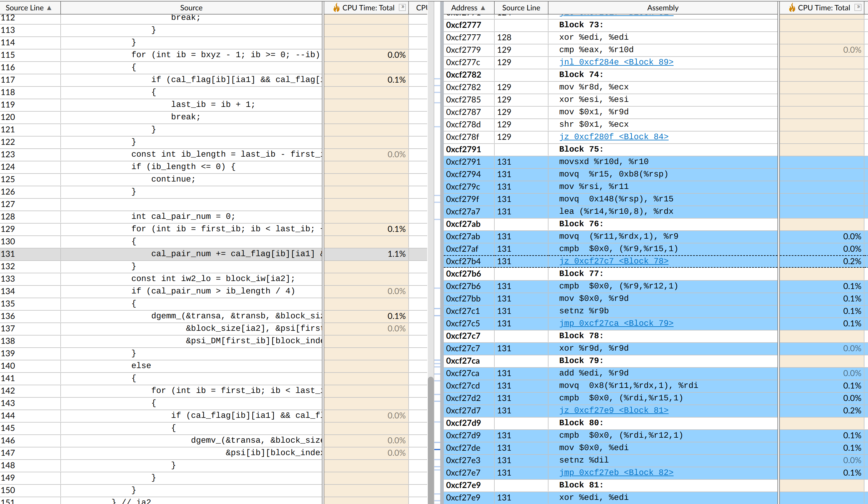The image size is (868, 504).
Task: Select Block 75 header row in assembly
Action: pos(581,149)
